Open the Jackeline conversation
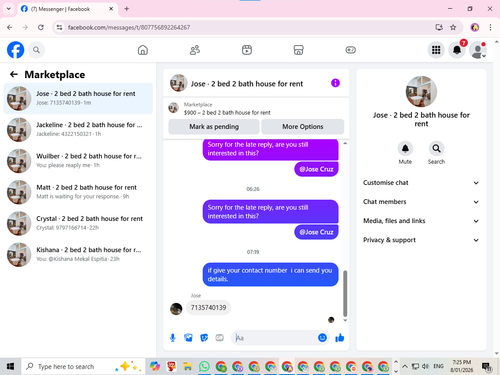 click(x=78, y=129)
